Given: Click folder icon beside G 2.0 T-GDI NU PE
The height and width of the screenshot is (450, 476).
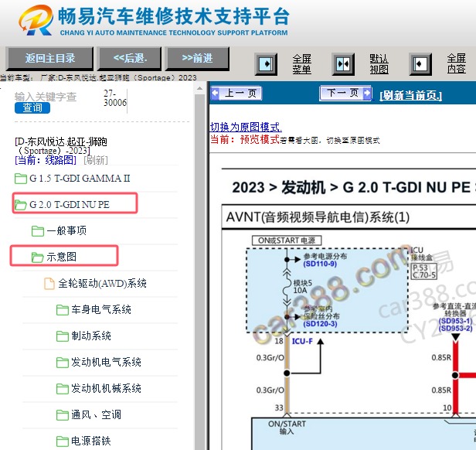Looking at the screenshot, I should click(x=21, y=205).
